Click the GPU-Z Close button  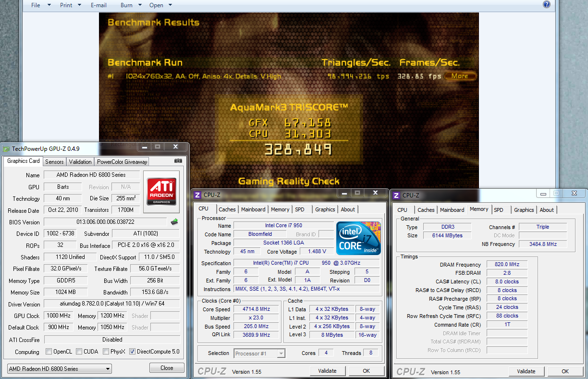[167, 368]
